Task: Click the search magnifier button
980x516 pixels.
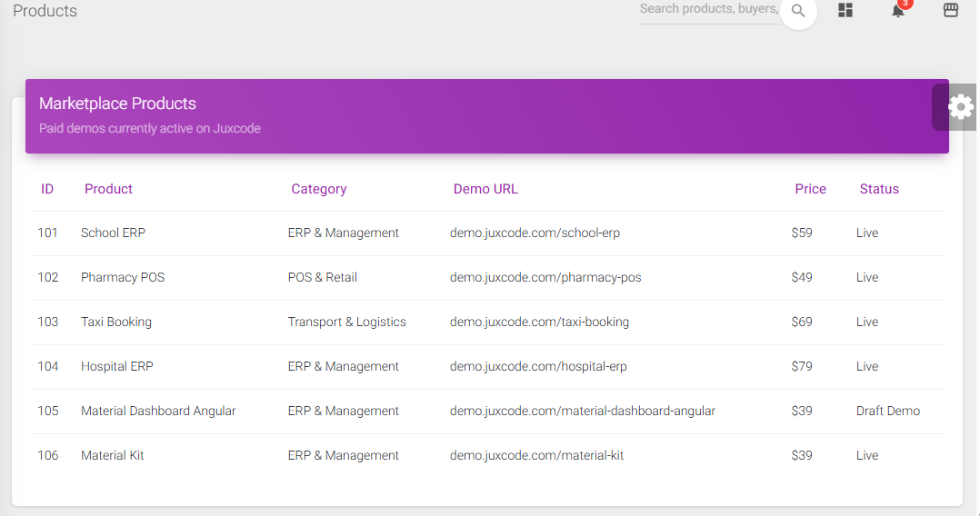Action: [x=798, y=11]
